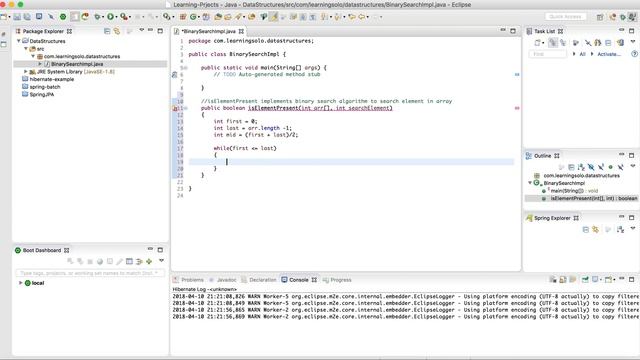Toggle Categorized presentation in Task List
This screenshot has width=640, height=360.
click(x=553, y=42)
